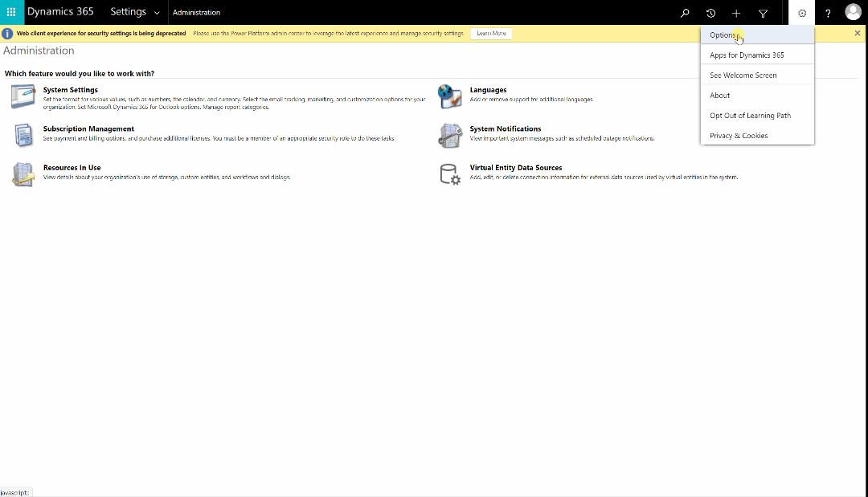
Task: Select the Subscription Management icon
Action: click(23, 133)
